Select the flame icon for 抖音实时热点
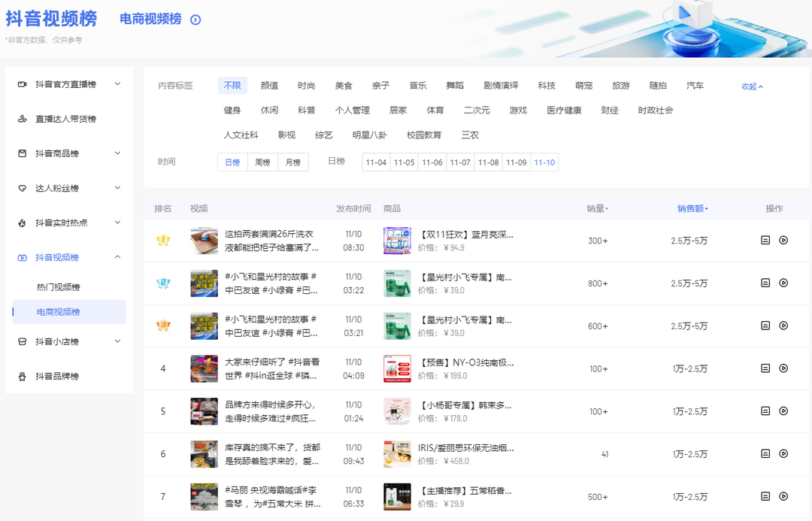Image resolution: width=812 pixels, height=521 pixels. point(22,223)
